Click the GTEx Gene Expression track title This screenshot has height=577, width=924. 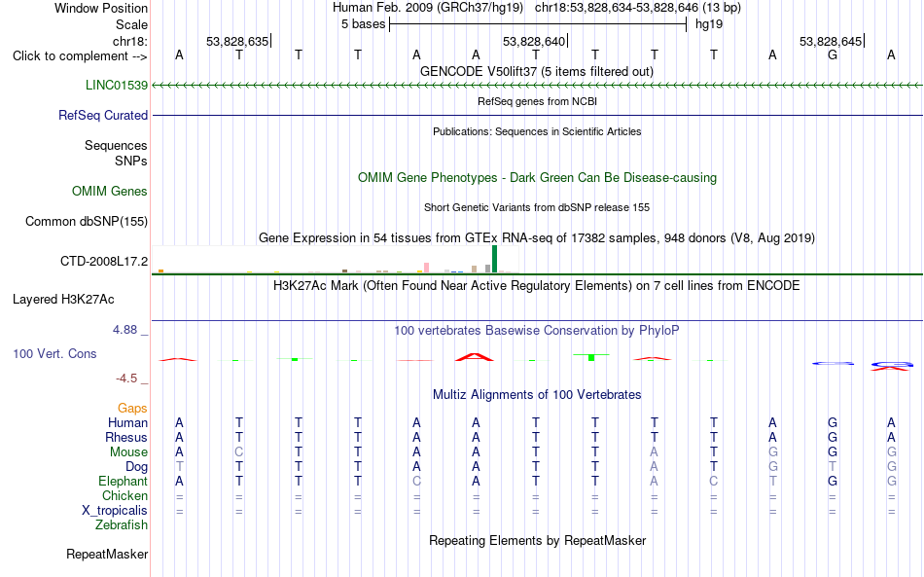click(x=537, y=238)
